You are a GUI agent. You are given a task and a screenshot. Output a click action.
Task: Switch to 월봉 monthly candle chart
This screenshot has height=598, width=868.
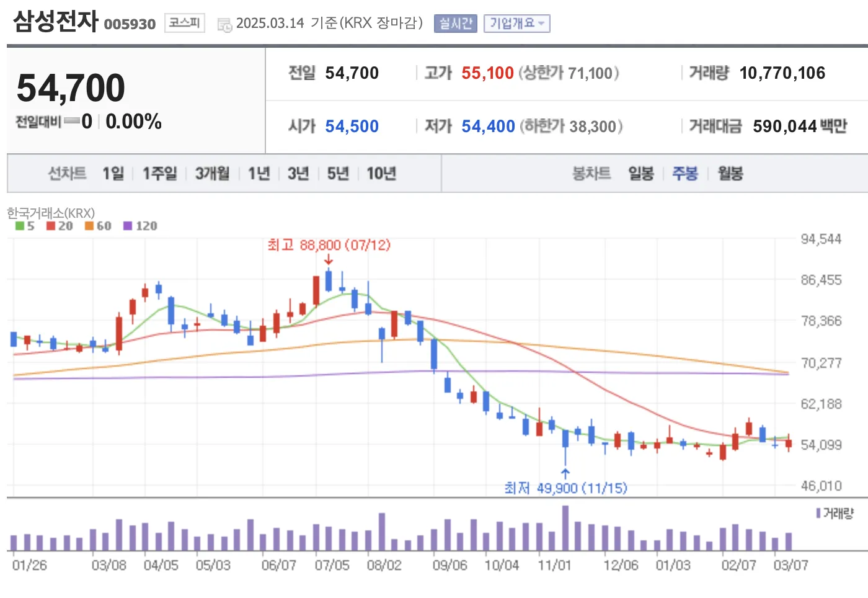(x=730, y=173)
